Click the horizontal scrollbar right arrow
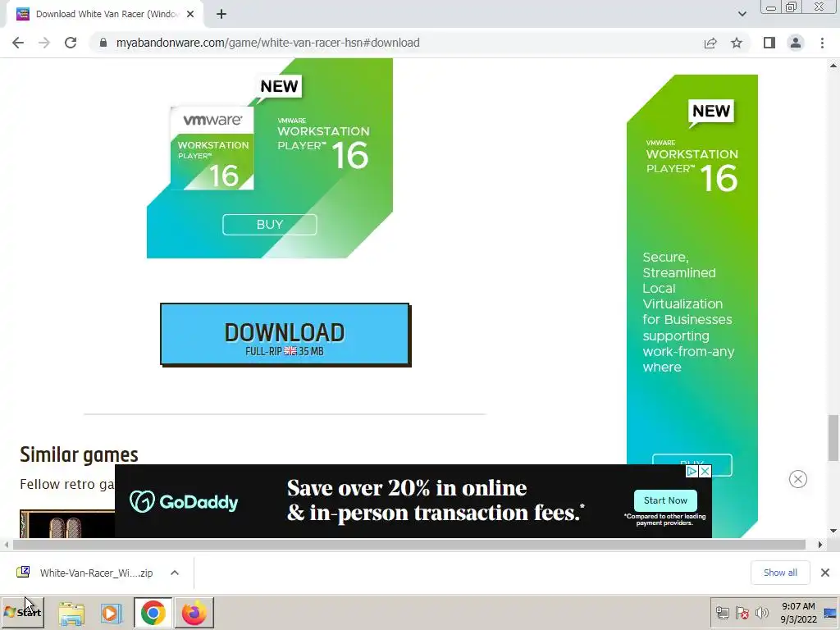Viewport: 840px width, 630px height. click(819, 545)
